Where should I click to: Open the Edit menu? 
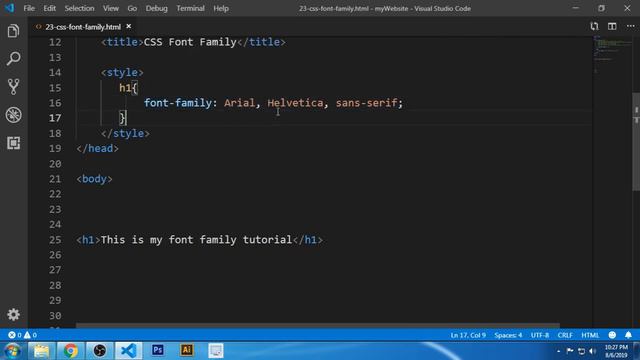[x=49, y=8]
